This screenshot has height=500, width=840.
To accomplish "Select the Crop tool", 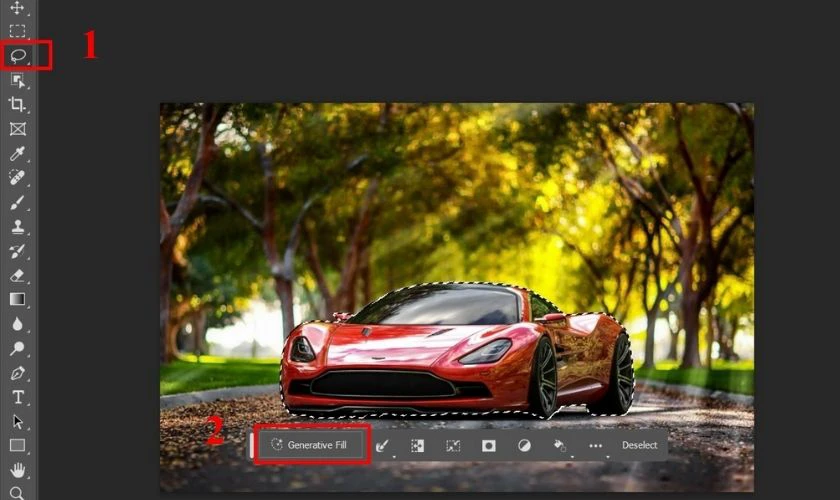I will click(x=17, y=104).
